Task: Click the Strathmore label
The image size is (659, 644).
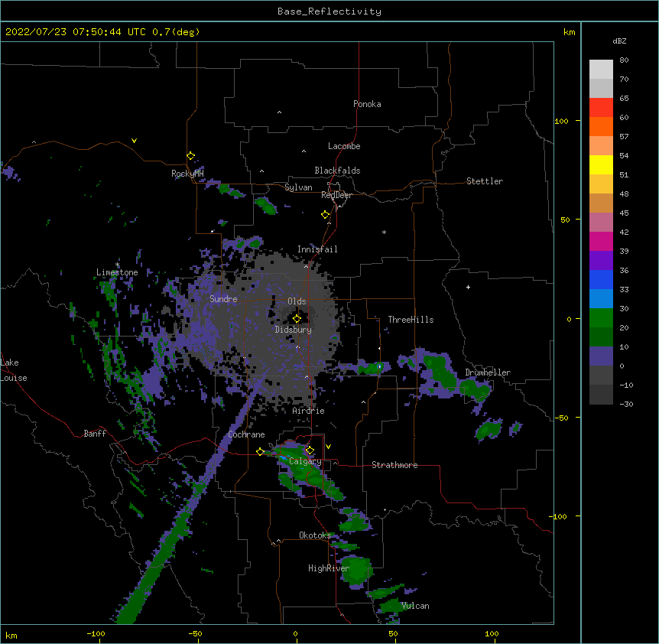Action: click(x=394, y=465)
